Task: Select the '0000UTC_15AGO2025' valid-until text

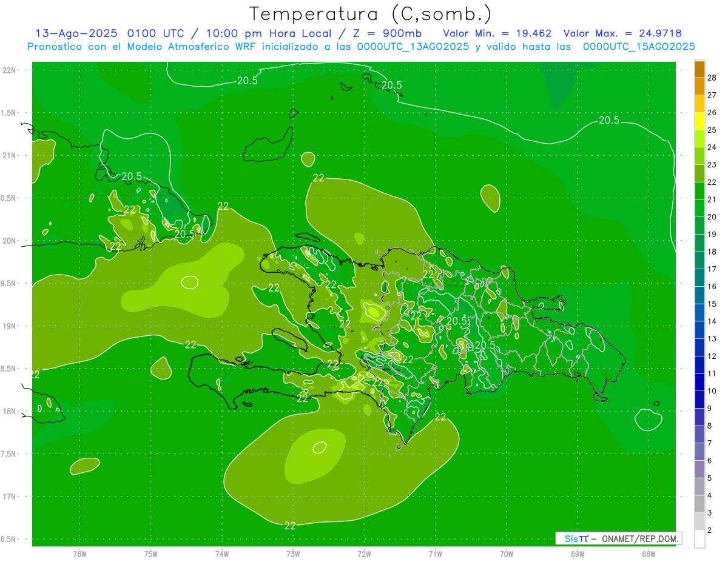Action: point(639,47)
